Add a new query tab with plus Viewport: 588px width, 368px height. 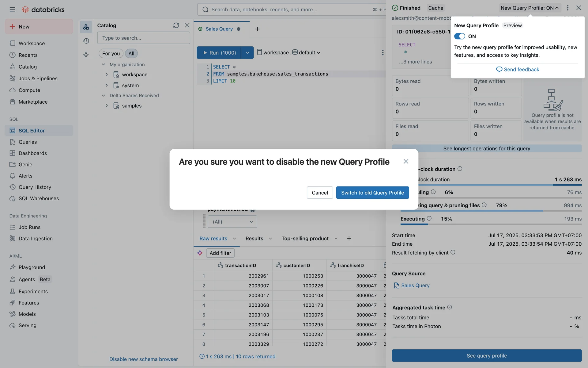[x=257, y=29]
